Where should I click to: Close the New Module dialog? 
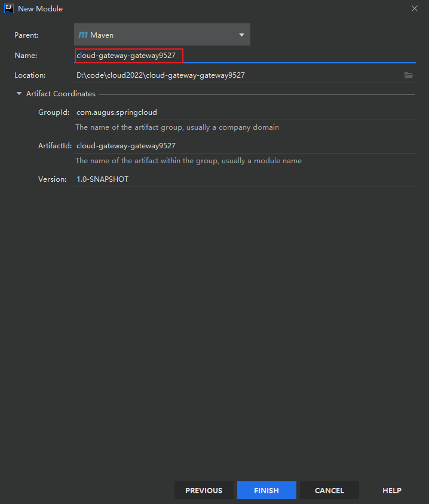click(415, 8)
